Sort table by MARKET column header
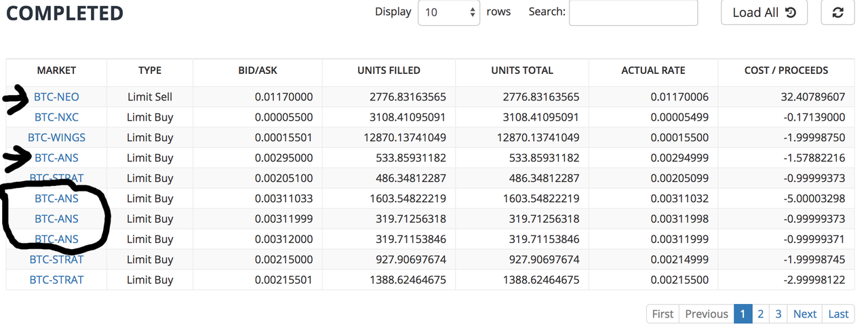The height and width of the screenshot is (325, 868). click(56, 71)
